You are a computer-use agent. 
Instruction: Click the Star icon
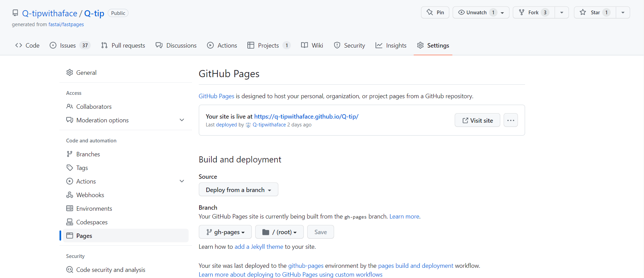(583, 12)
